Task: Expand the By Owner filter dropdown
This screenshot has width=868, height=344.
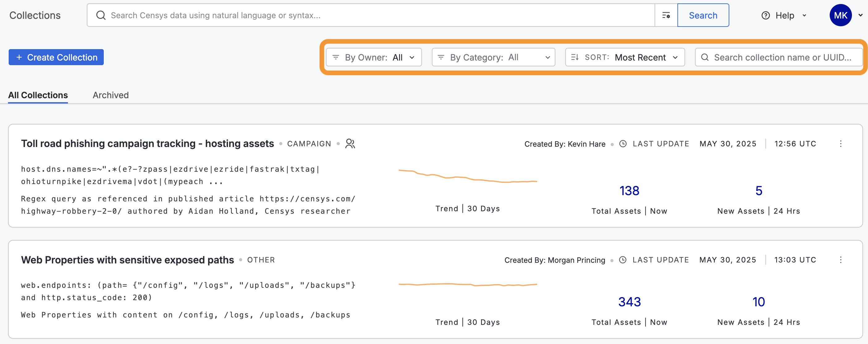Action: coord(373,57)
